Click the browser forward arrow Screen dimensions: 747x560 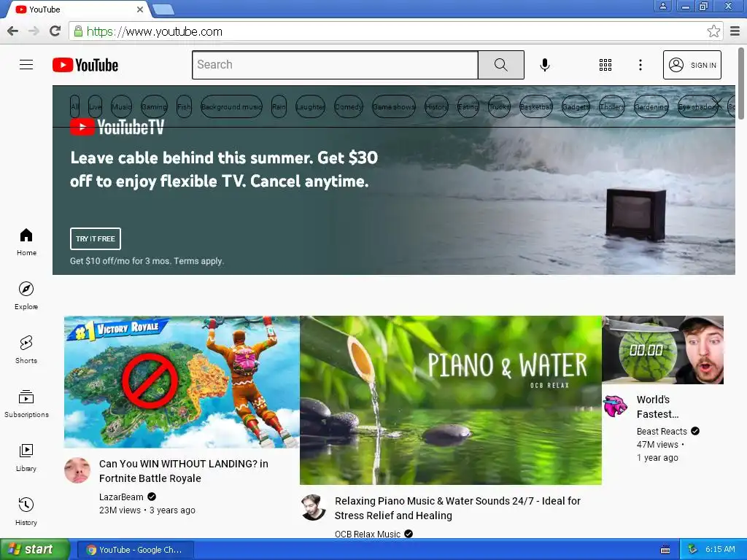tap(34, 31)
